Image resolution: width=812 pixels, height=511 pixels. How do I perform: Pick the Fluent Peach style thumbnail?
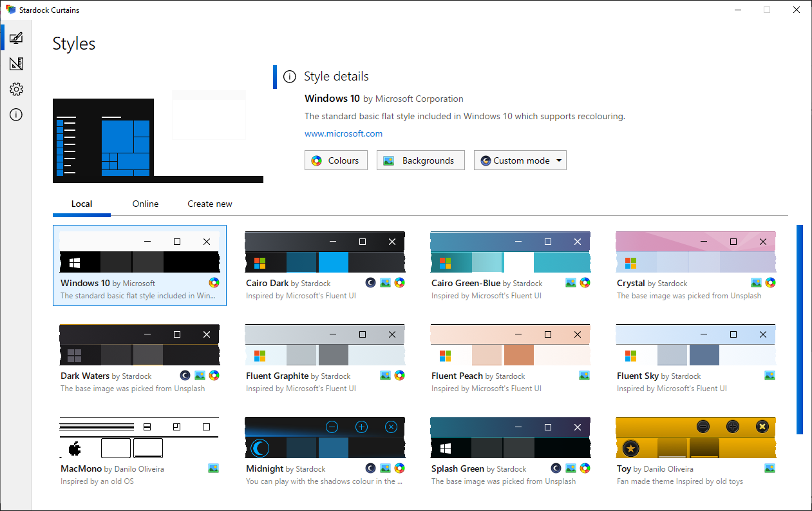510,345
